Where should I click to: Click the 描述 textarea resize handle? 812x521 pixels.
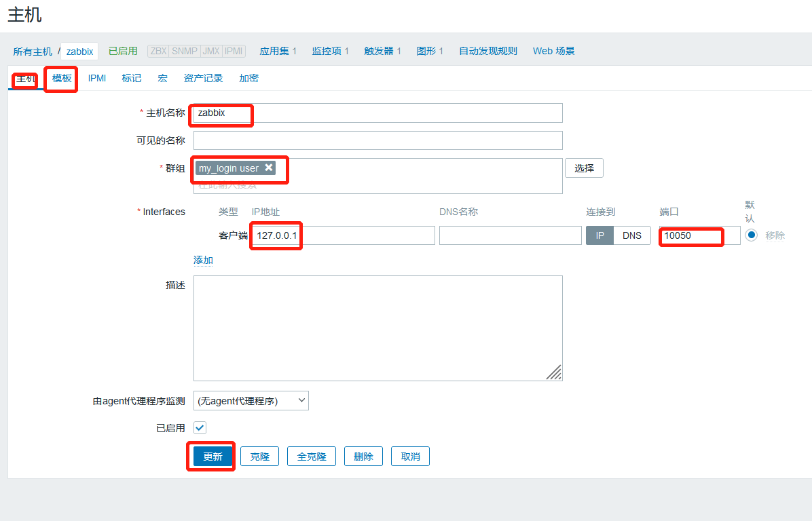(554, 372)
